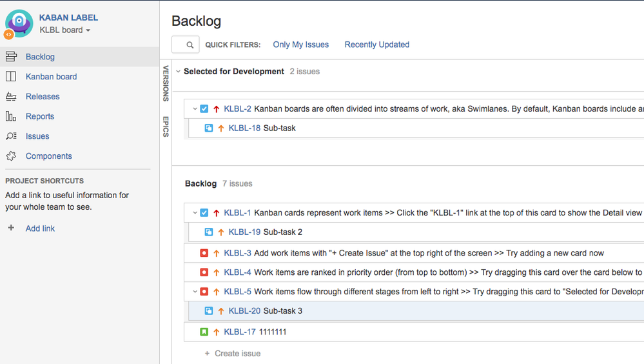Open issue key KLBL-3
644x364 pixels.
pos(237,253)
